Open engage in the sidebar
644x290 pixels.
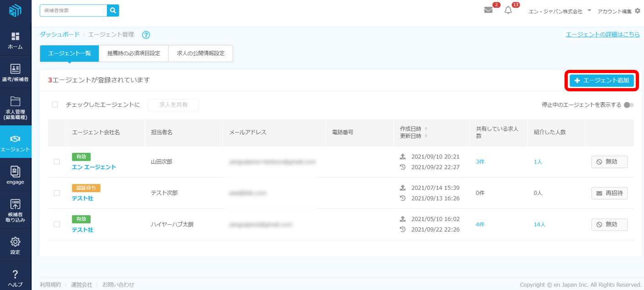click(16, 175)
